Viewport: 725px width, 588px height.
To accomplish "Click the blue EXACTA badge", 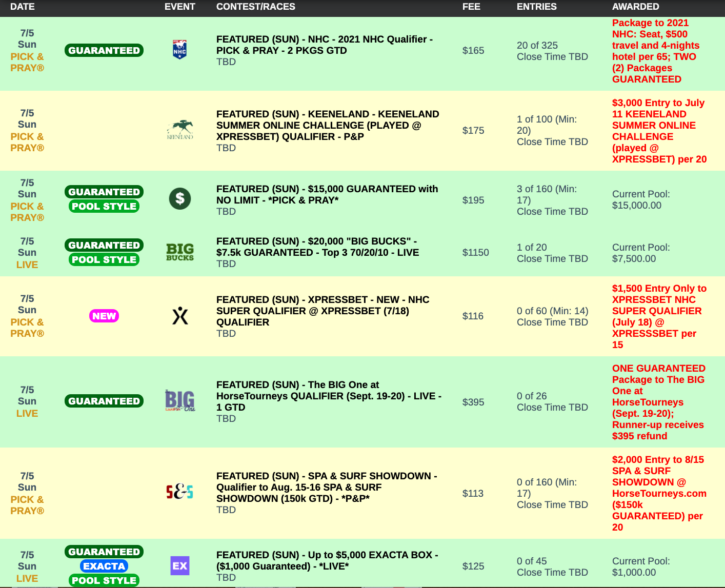I will click(104, 566).
